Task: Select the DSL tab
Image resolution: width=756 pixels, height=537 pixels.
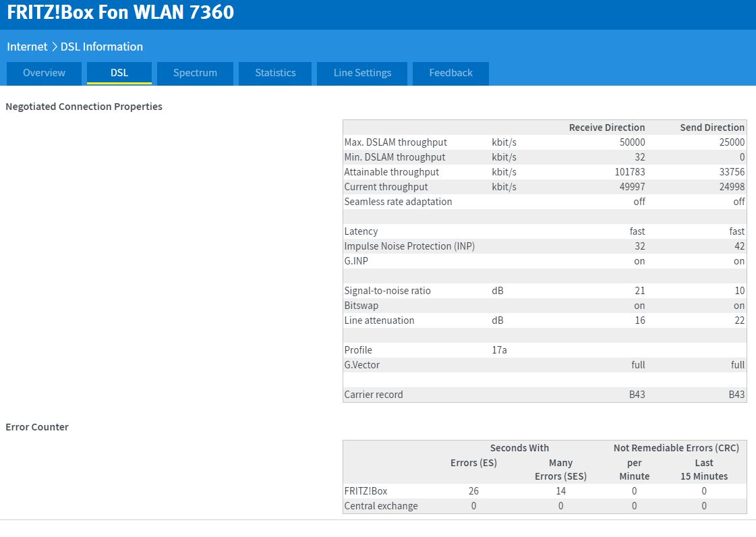Action: (119, 73)
